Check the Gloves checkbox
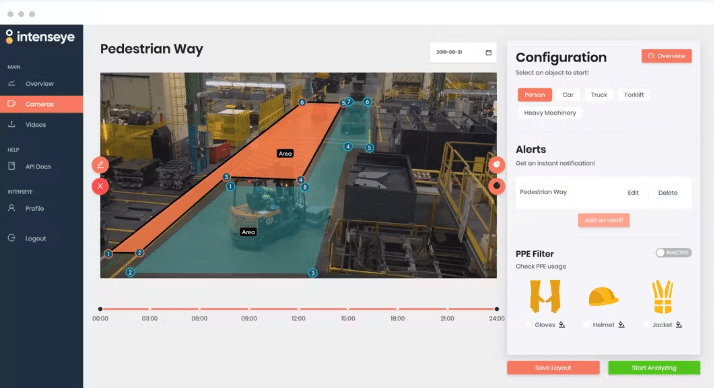Screen dimensions: 714x388 528,325
